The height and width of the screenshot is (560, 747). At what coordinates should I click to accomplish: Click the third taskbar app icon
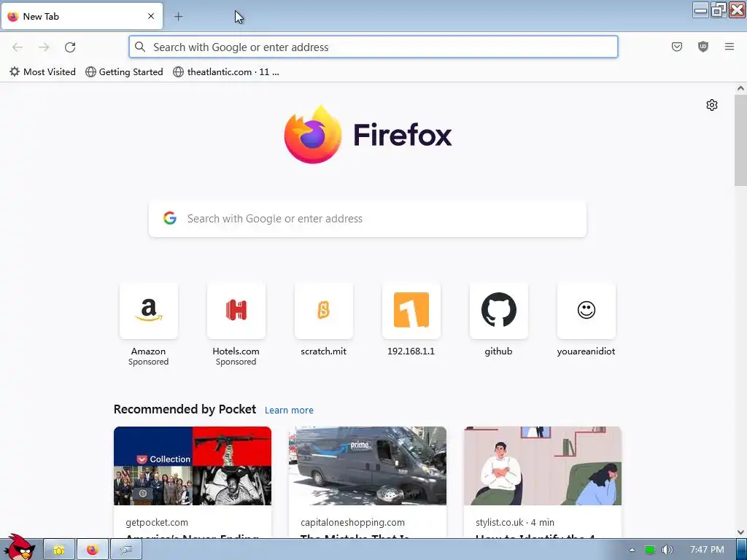[x=125, y=550]
